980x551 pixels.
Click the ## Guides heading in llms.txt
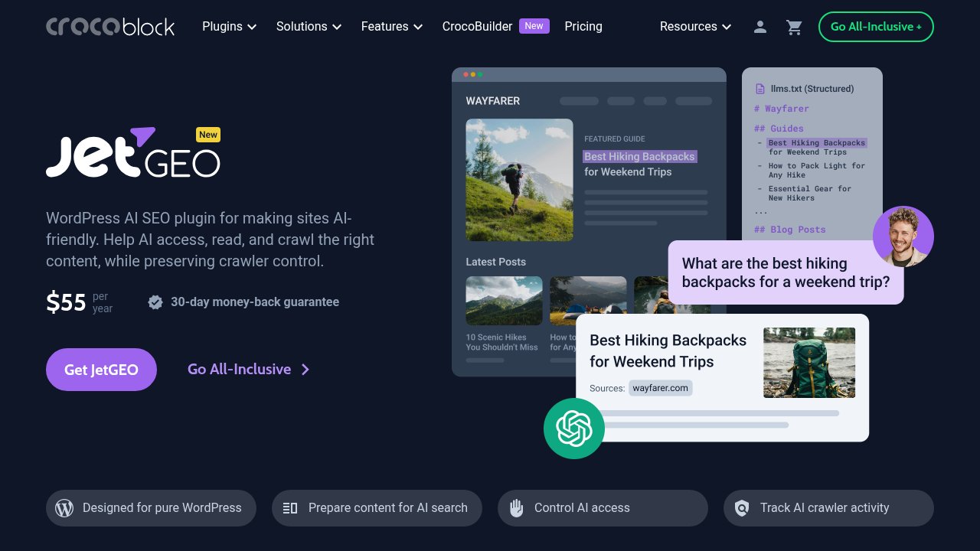pos(779,129)
